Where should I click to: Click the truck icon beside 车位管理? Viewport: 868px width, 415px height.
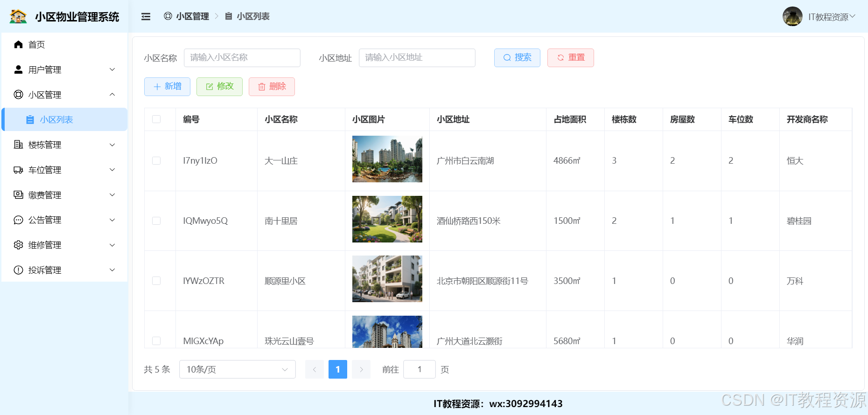(x=19, y=170)
